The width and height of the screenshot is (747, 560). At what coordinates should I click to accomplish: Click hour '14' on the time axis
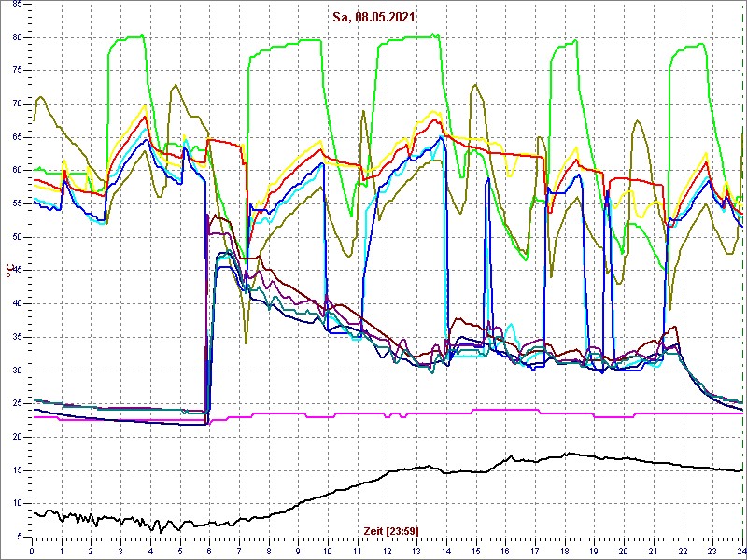[x=446, y=551]
